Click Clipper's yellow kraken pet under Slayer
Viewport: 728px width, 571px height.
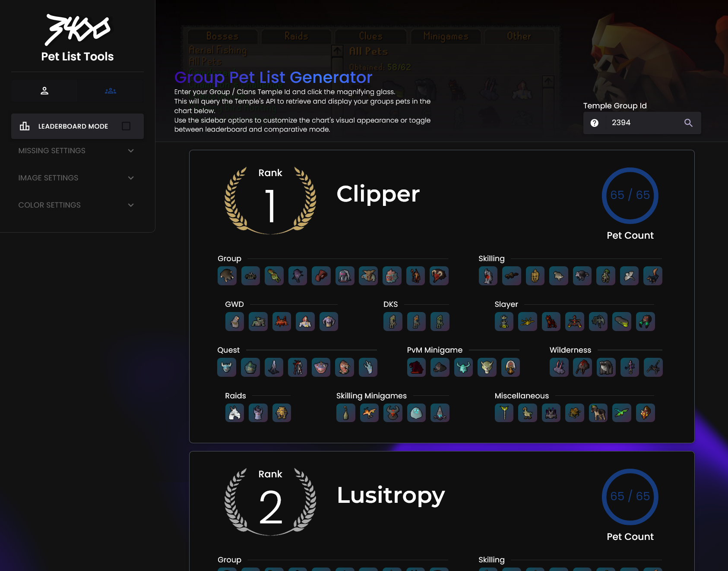pos(528,322)
